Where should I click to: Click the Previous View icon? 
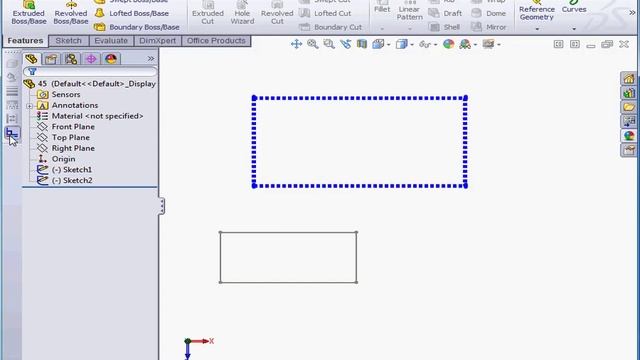(345, 44)
